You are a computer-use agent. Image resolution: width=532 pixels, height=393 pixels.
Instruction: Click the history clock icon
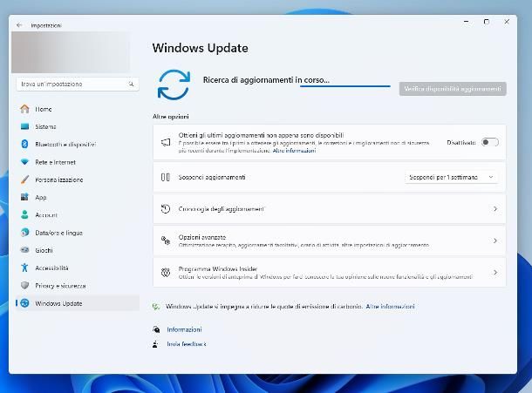click(165, 209)
